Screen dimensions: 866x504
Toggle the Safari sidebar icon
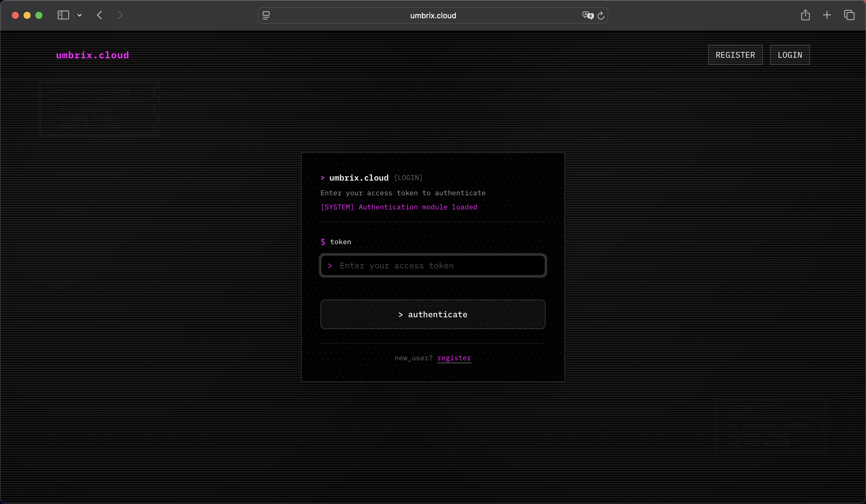pyautogui.click(x=63, y=15)
